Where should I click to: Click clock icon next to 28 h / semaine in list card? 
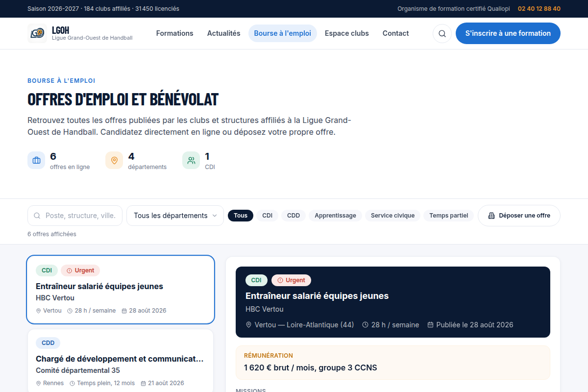click(x=70, y=311)
